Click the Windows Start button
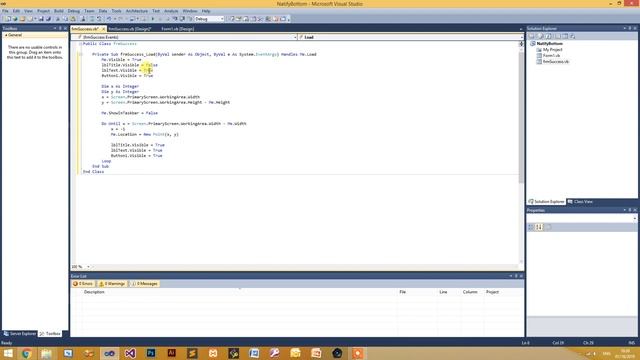The height and width of the screenshot is (360, 640). click(8, 353)
